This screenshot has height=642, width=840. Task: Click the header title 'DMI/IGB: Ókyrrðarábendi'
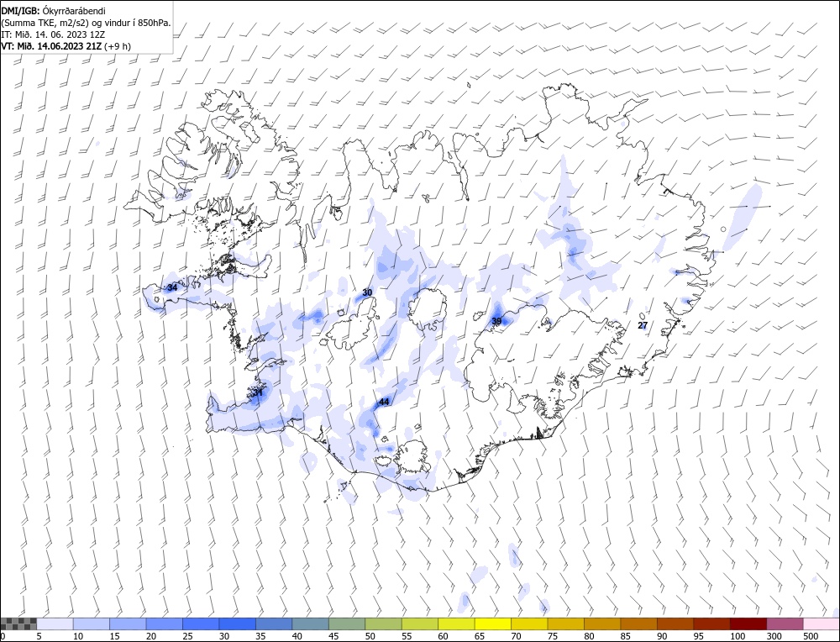[x=53, y=11]
